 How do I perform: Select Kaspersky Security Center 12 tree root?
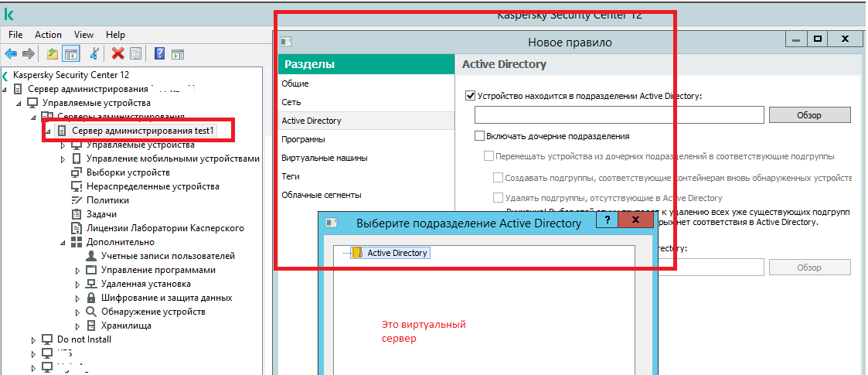(71, 74)
